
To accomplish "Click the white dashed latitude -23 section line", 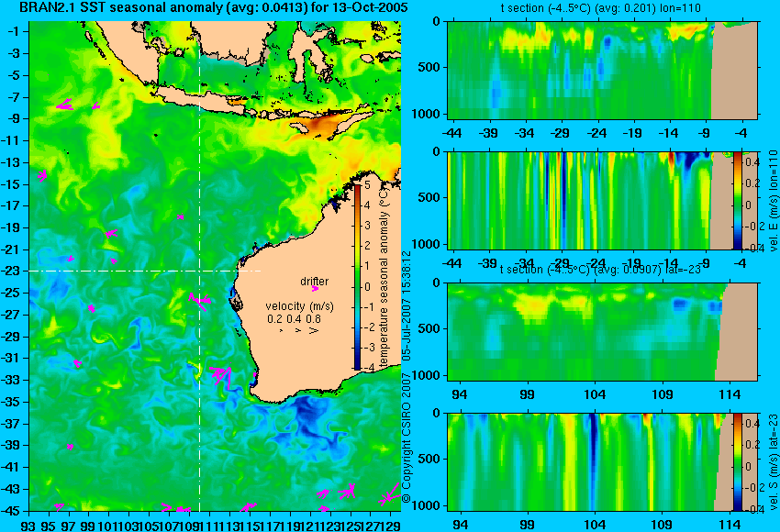I will point(145,271).
